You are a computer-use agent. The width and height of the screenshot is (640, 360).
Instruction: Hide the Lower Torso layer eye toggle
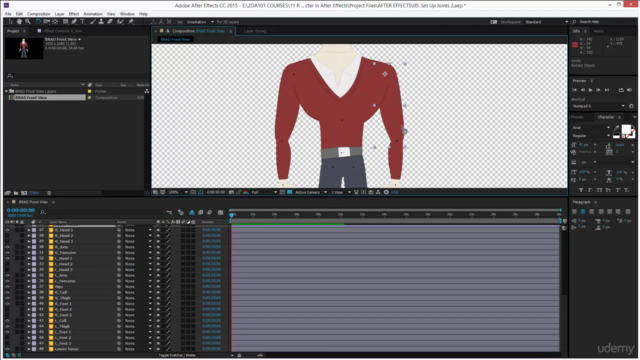(7, 349)
